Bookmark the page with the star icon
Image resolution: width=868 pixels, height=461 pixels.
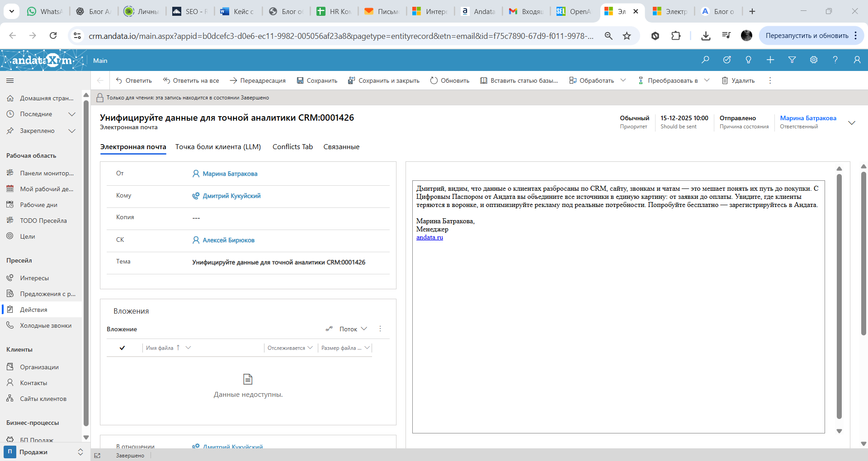[627, 36]
